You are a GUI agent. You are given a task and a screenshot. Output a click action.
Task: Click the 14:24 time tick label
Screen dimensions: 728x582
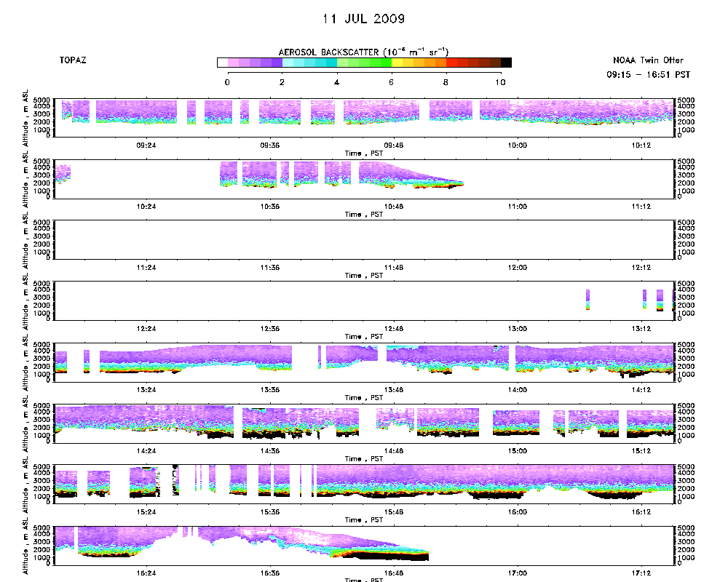point(146,451)
